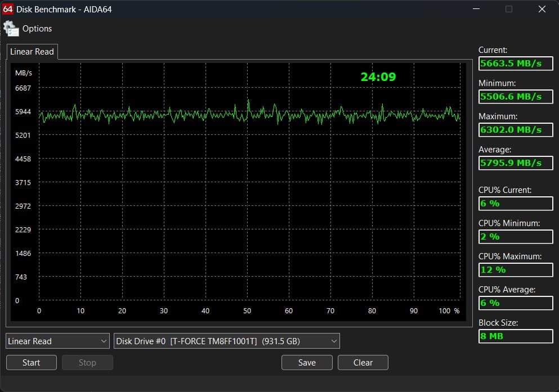
Task: Click the greyed-out maximize window button
Action: pos(509,9)
